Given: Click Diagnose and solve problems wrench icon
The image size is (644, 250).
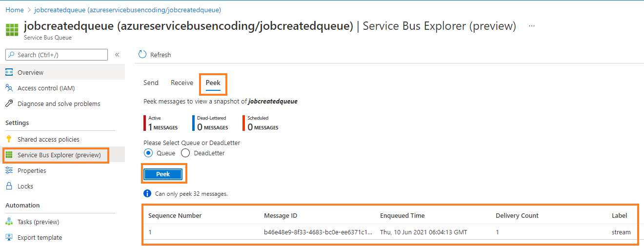Looking at the screenshot, I should (x=9, y=104).
